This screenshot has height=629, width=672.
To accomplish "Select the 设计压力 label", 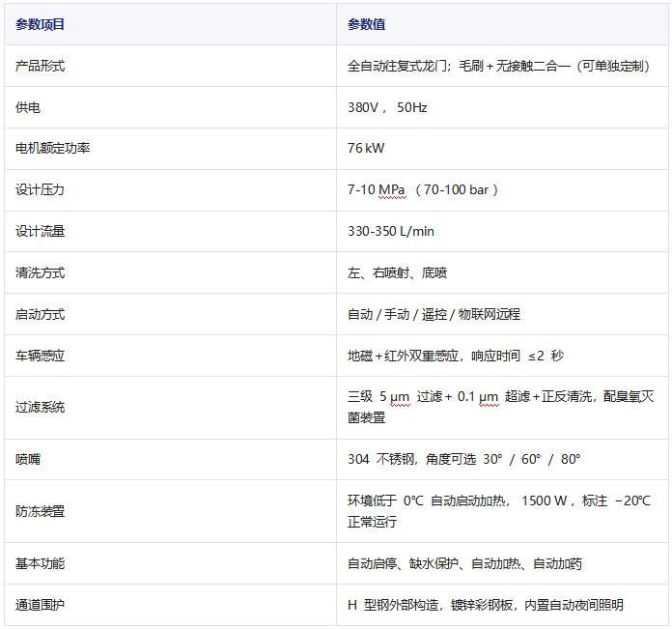I will [40, 190].
